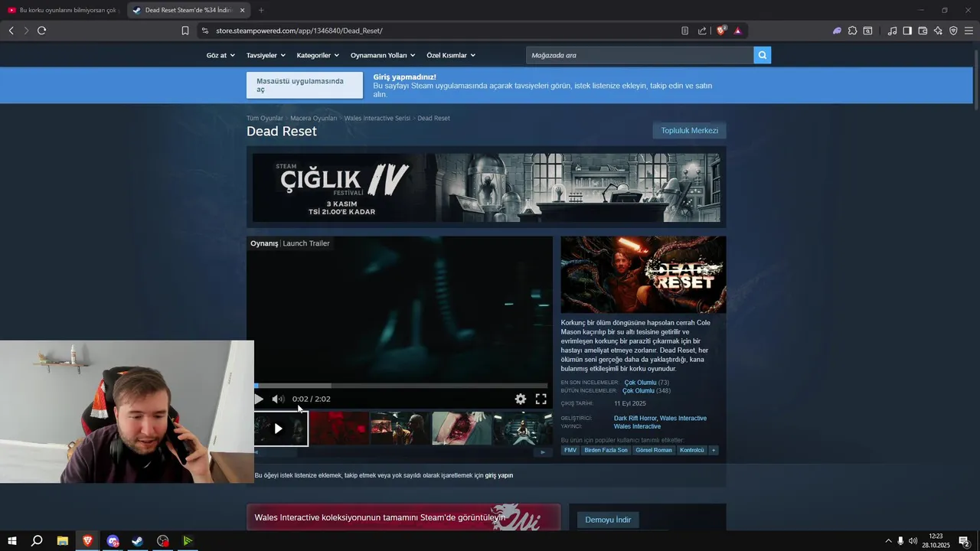The height and width of the screenshot is (551, 980).
Task: Open the Macera Oyunları breadcrumb link
Action: point(313,118)
